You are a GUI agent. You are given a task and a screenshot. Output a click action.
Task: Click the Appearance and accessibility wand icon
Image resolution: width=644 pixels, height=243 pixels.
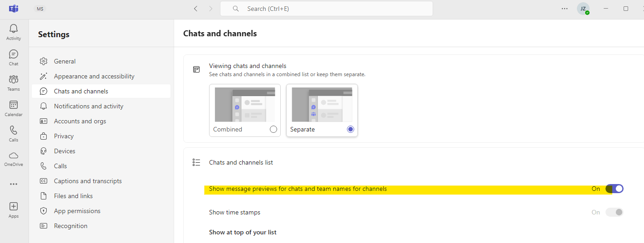pos(44,76)
